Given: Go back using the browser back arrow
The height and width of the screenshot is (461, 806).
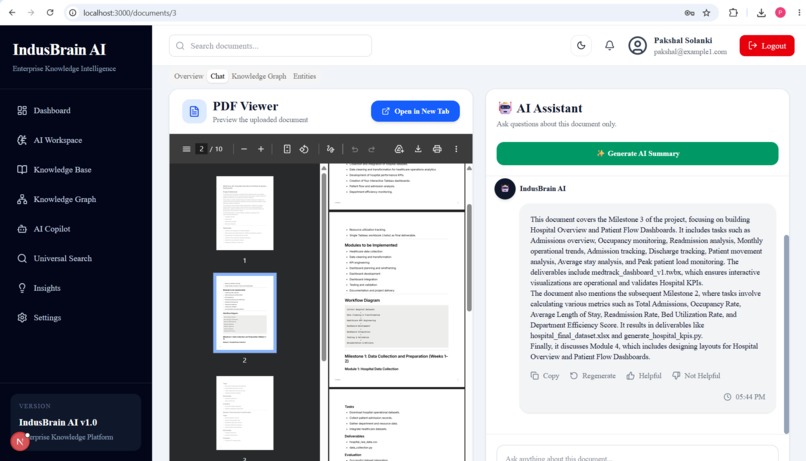Looking at the screenshot, I should coord(12,13).
